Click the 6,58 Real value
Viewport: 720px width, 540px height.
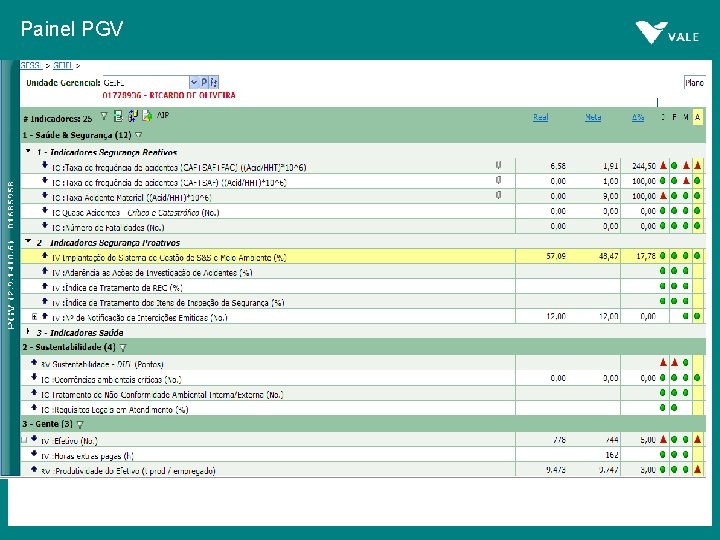558,166
